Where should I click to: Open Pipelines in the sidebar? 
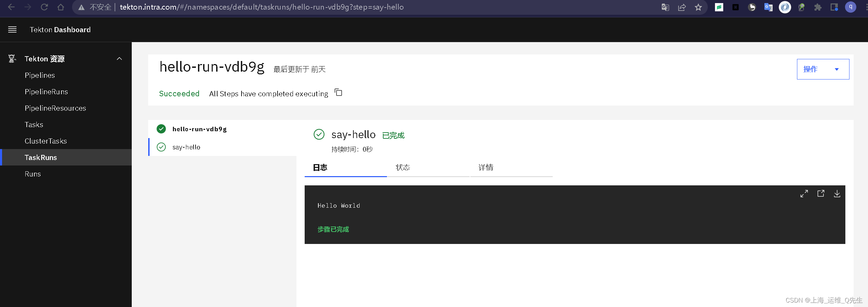[x=66, y=75]
